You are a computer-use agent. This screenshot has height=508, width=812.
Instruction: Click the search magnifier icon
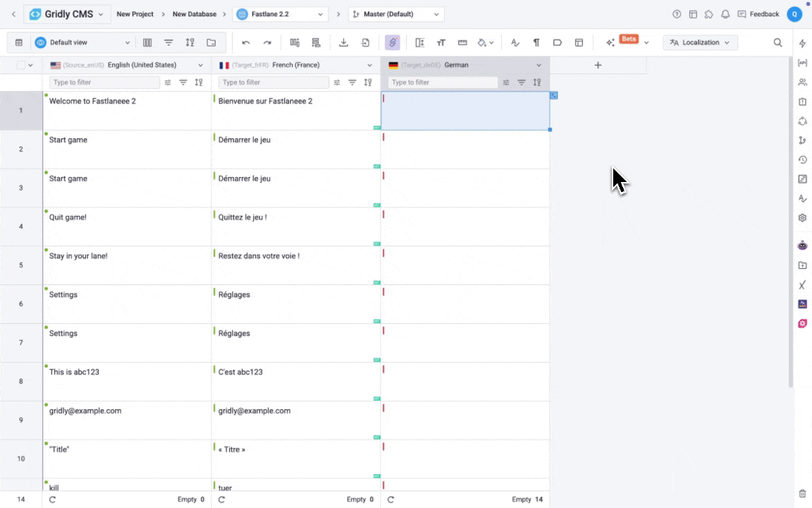[x=778, y=42]
